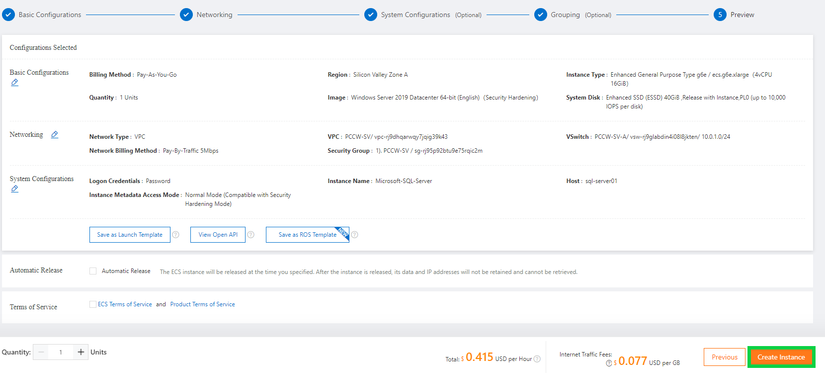825x377 pixels.
Task: Edit System Configurations via pencil icon
Action: tap(15, 189)
